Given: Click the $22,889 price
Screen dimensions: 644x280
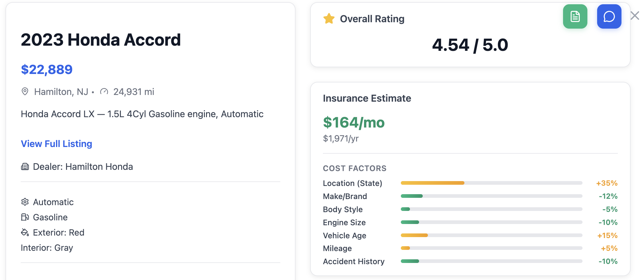Looking at the screenshot, I should [x=47, y=69].
